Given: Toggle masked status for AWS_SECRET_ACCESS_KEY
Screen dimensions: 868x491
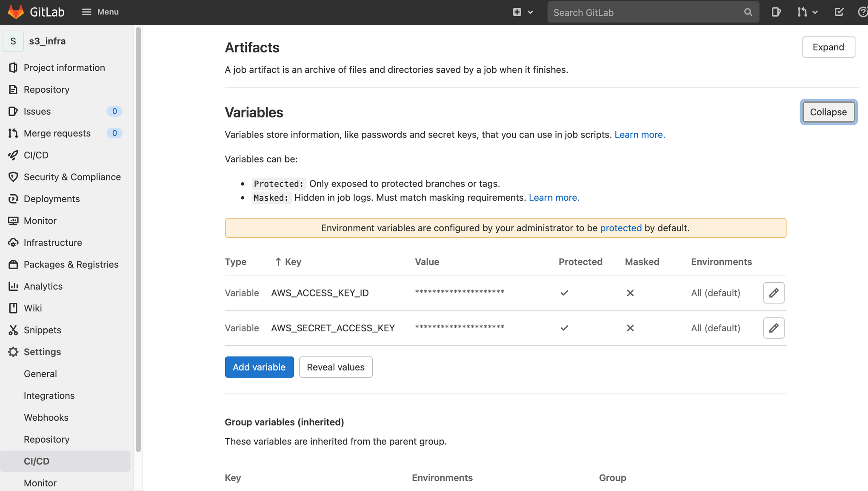Looking at the screenshot, I should 630,327.
